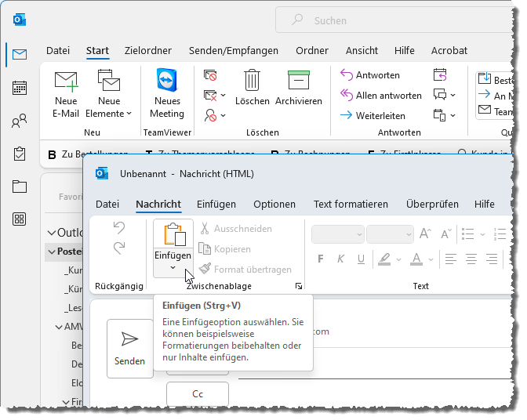Switch to Optionen tab in message

click(x=274, y=205)
